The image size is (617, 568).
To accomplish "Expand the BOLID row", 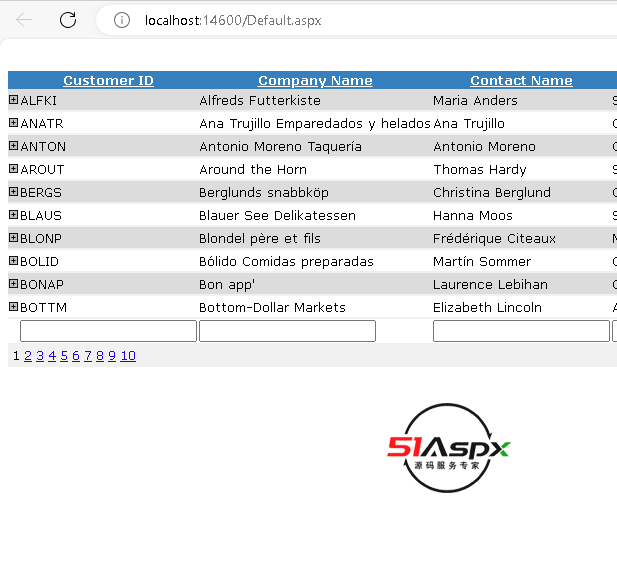I will pos(13,261).
